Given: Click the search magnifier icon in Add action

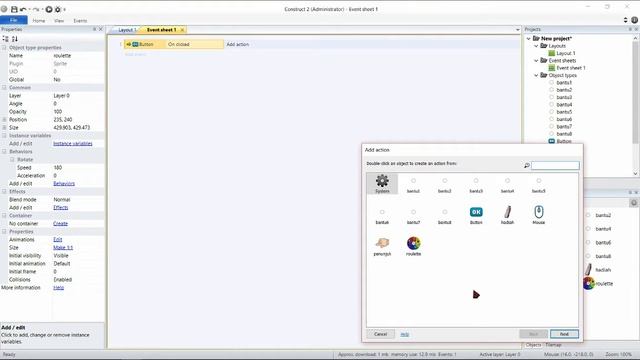Looking at the screenshot, I should pyautogui.click(x=527, y=165).
